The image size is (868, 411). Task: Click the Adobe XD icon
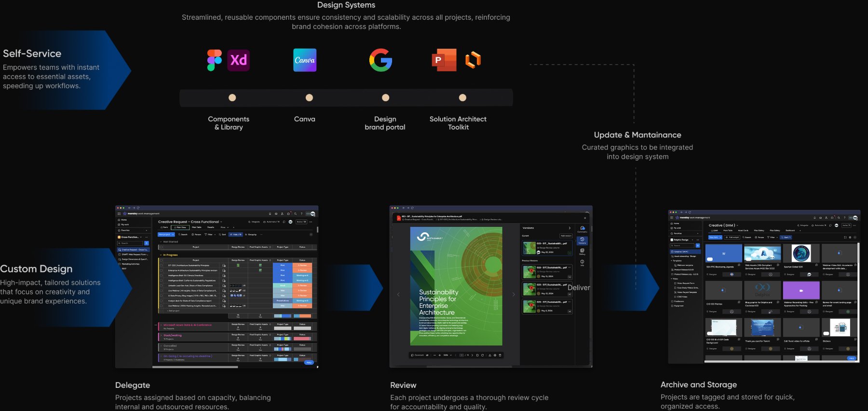[238, 60]
